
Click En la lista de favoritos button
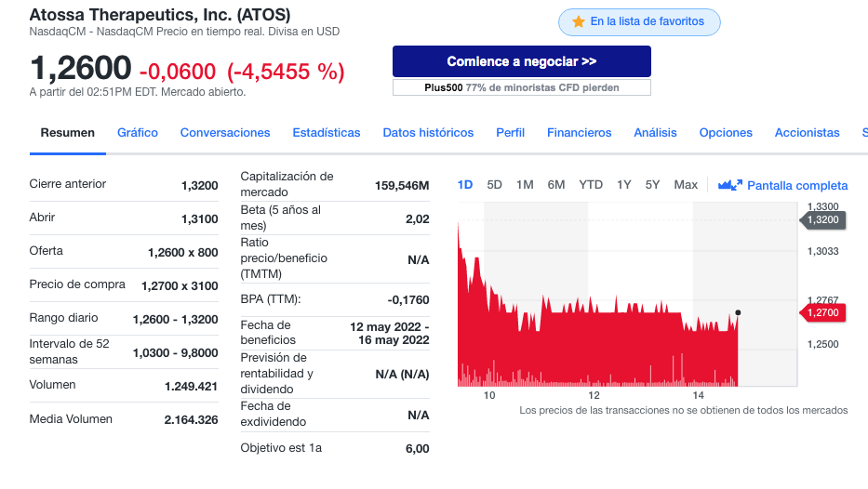point(639,22)
